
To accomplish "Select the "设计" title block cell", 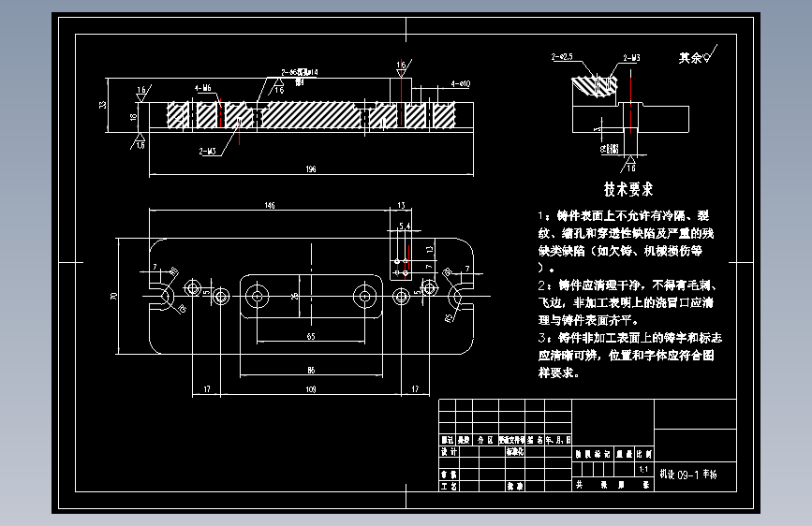I will pos(449,451).
